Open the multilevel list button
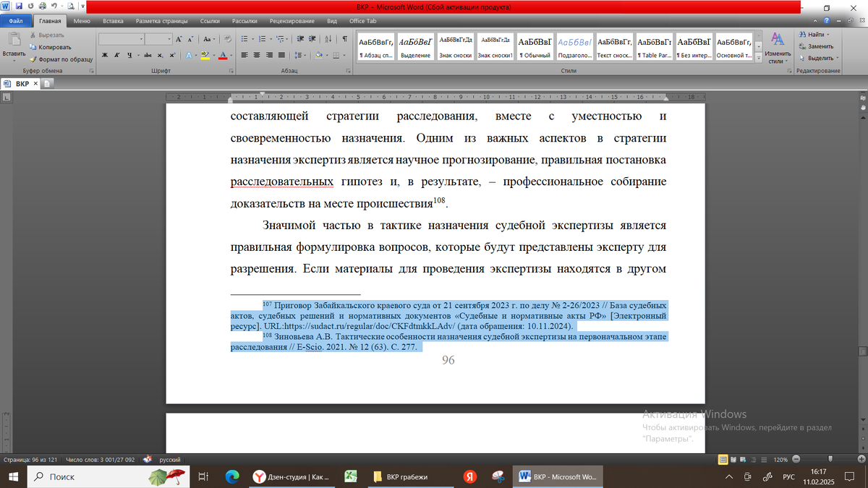Viewport: 868px width, 488px height. pos(281,39)
